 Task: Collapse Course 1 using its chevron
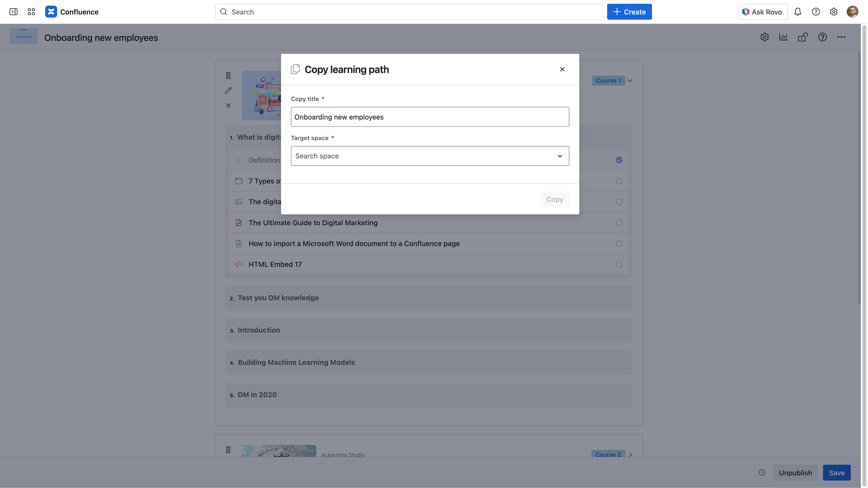pyautogui.click(x=630, y=80)
